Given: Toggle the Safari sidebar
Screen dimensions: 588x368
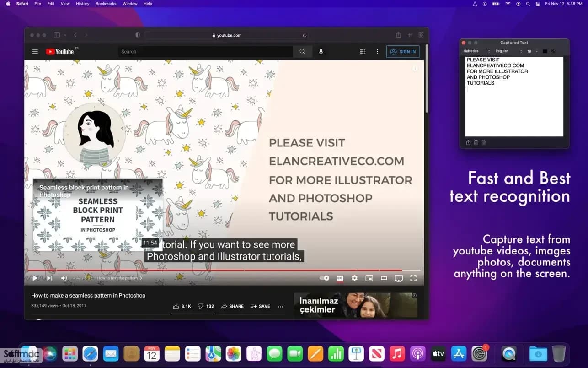Looking at the screenshot, I should (57, 35).
